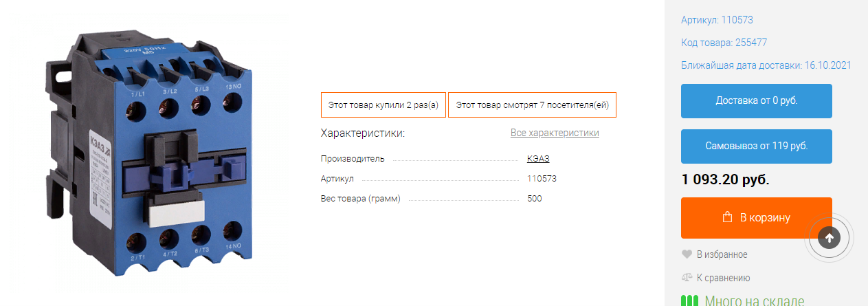Choose 'Самовывоз от 119 руб.' button
The image size is (868, 306).
(x=757, y=146)
